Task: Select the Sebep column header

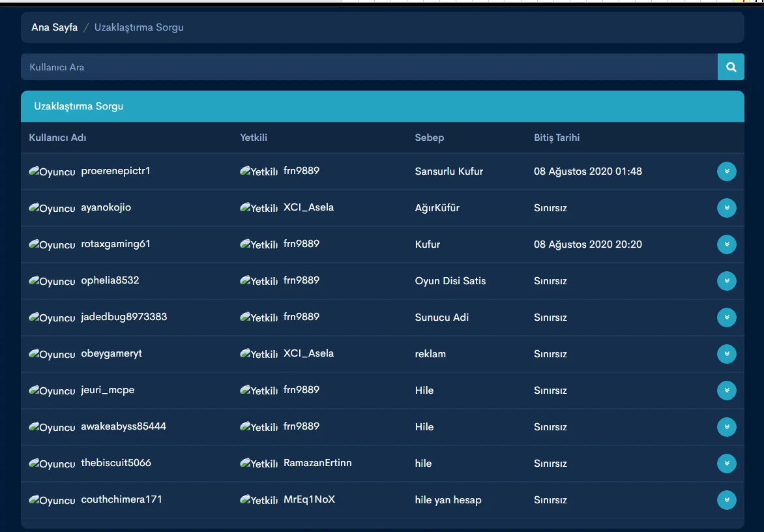Action: (x=430, y=138)
